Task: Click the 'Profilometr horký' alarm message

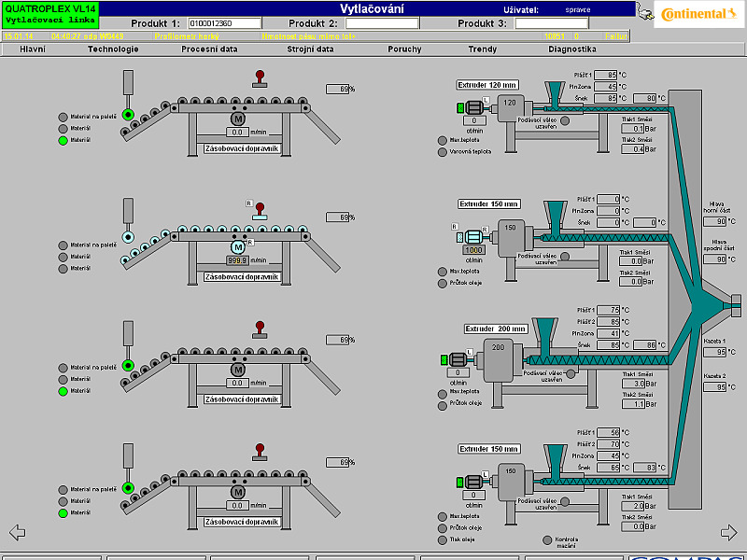Action: 187,36
